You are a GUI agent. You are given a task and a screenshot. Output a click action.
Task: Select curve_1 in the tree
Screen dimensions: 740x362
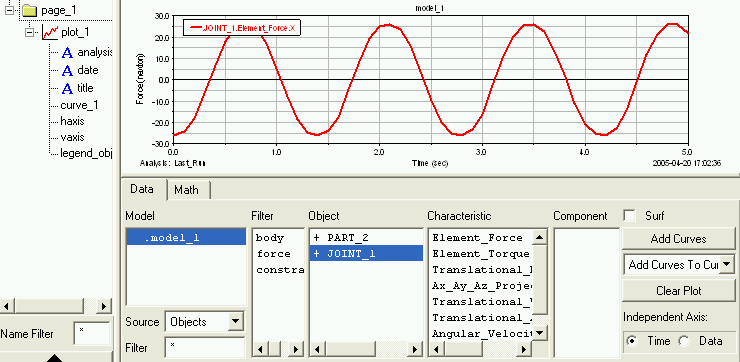79,105
